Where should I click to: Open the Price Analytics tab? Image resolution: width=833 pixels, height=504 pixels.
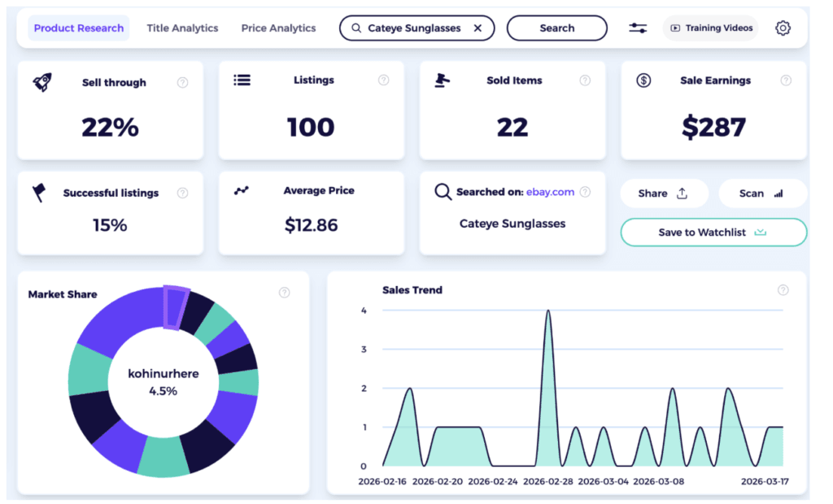coord(278,27)
